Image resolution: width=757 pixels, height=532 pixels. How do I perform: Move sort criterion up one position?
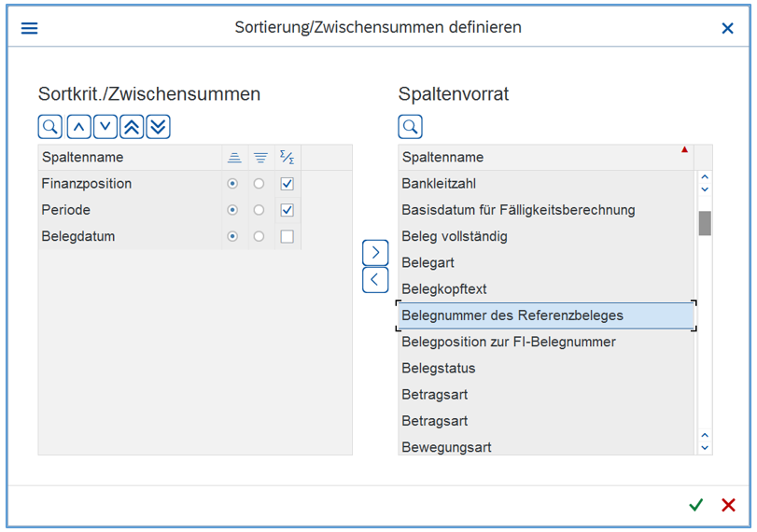pyautogui.click(x=78, y=126)
